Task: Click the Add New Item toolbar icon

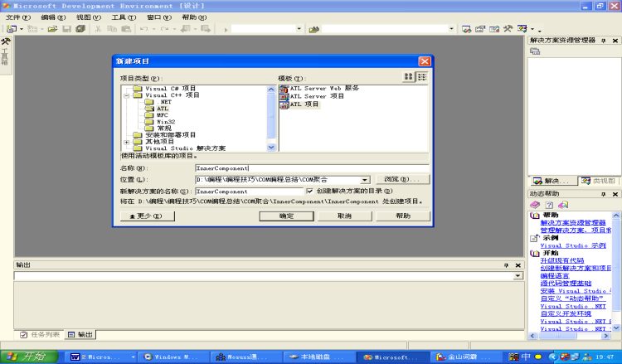Action: [x=32, y=29]
